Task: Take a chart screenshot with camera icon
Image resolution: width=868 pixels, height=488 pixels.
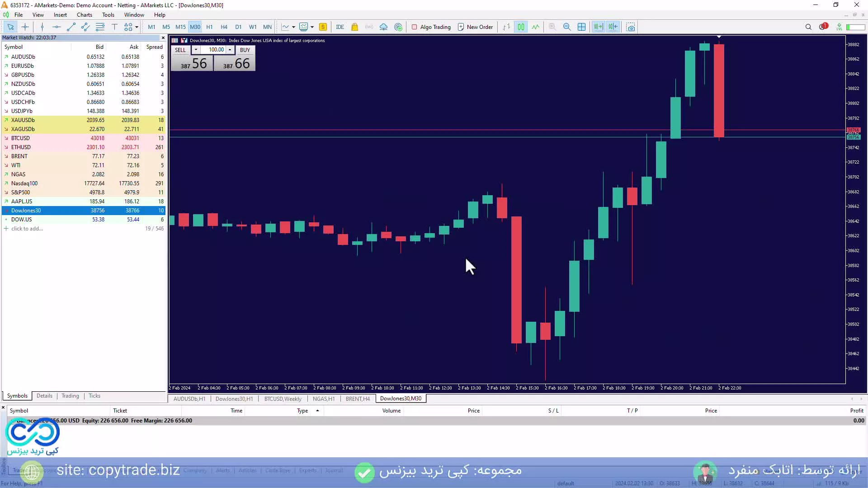Action: [631, 27]
